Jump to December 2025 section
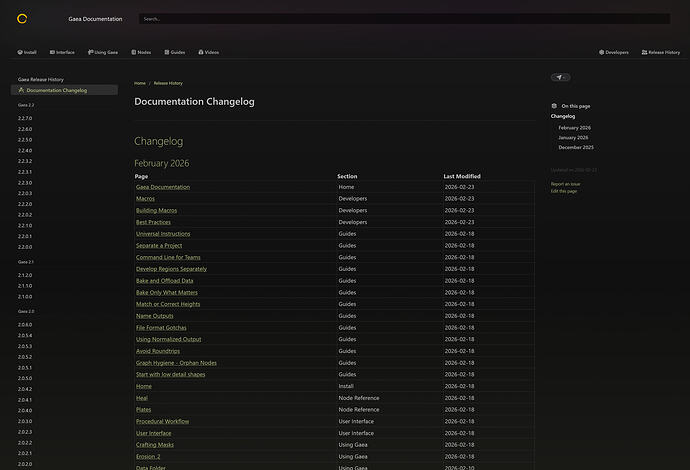This screenshot has width=690, height=470. (x=576, y=147)
